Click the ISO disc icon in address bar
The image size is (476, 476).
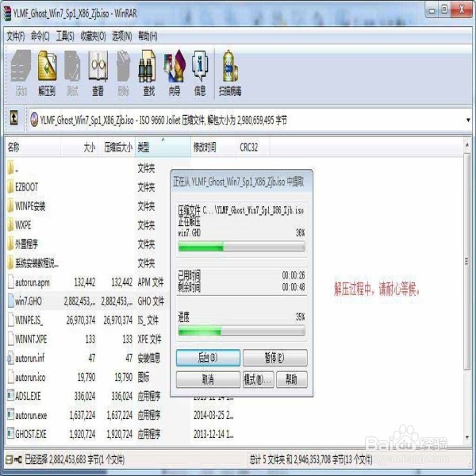pos(34,119)
